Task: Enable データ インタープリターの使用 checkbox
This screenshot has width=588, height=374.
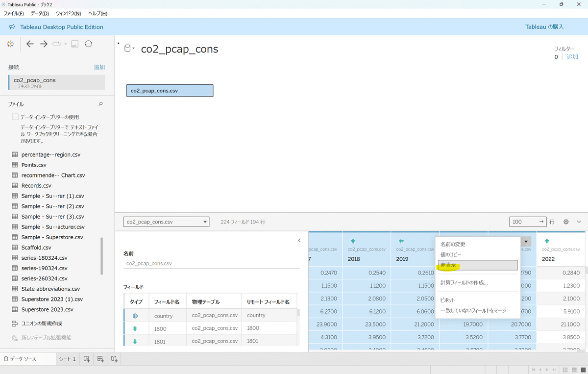Action: tap(15, 117)
